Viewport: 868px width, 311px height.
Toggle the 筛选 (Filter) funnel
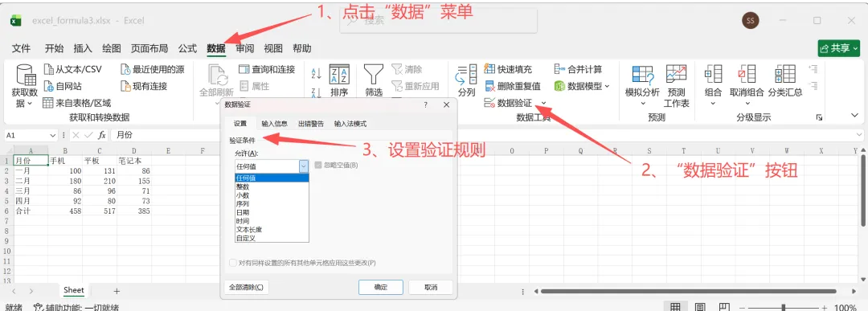pos(374,81)
